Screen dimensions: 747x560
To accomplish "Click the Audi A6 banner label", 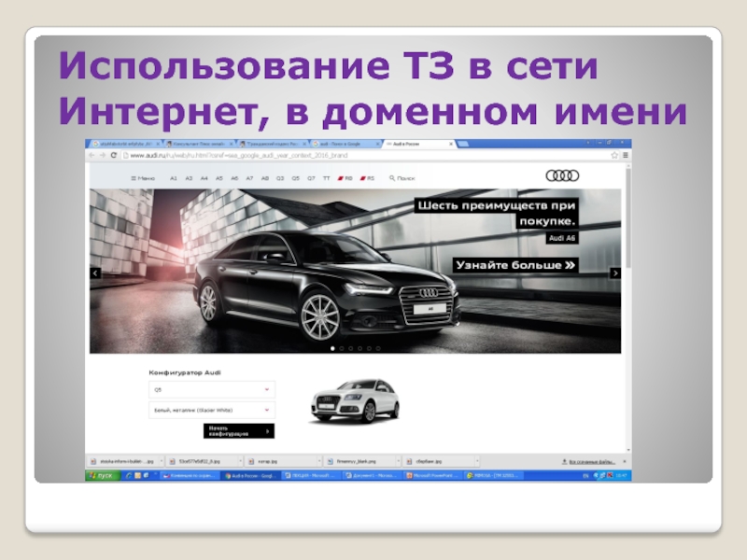I will pos(562,238).
